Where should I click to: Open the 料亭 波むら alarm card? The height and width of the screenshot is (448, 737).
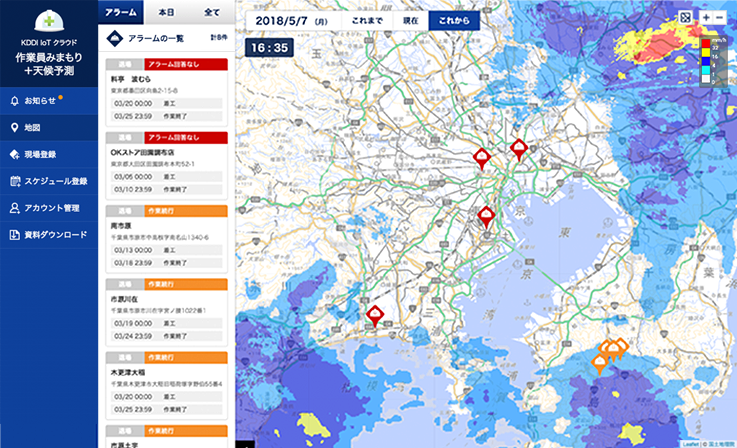click(x=166, y=92)
